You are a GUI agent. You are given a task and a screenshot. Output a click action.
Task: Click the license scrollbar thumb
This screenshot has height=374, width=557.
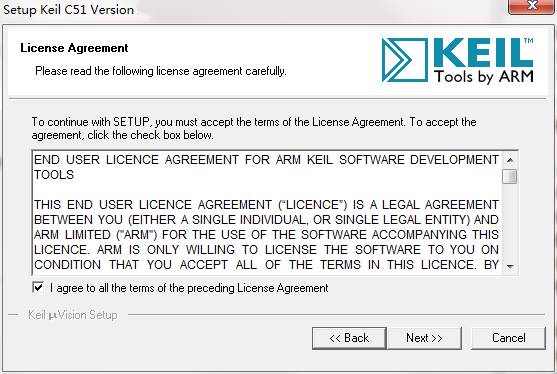tap(510, 177)
